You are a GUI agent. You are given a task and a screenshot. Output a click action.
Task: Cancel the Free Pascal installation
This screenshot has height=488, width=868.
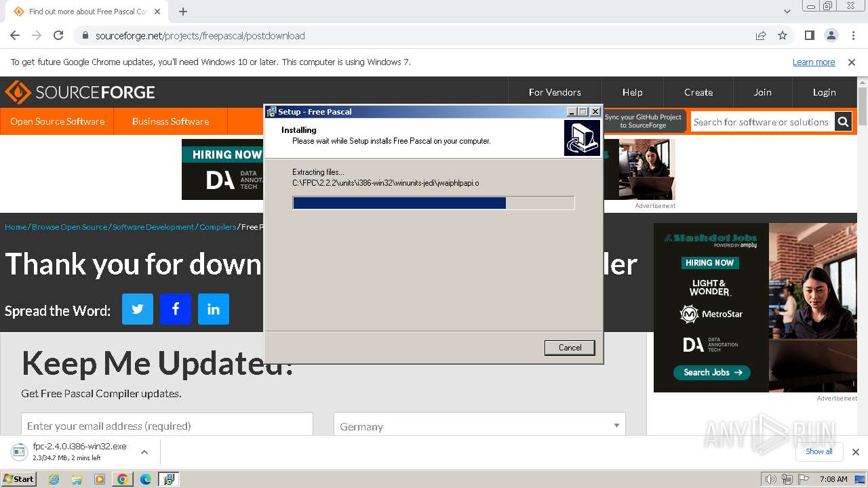pyautogui.click(x=570, y=348)
